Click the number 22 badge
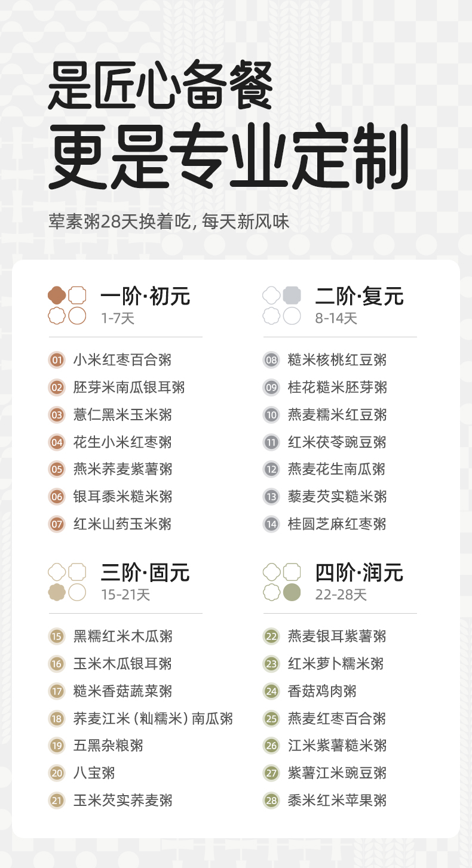 click(x=271, y=636)
